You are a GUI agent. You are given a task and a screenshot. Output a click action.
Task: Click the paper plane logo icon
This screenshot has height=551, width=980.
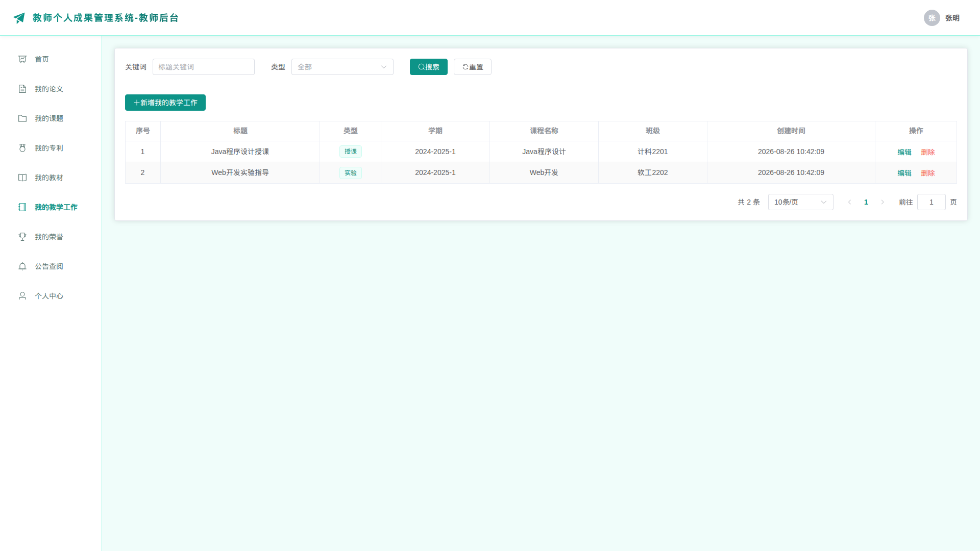(19, 18)
